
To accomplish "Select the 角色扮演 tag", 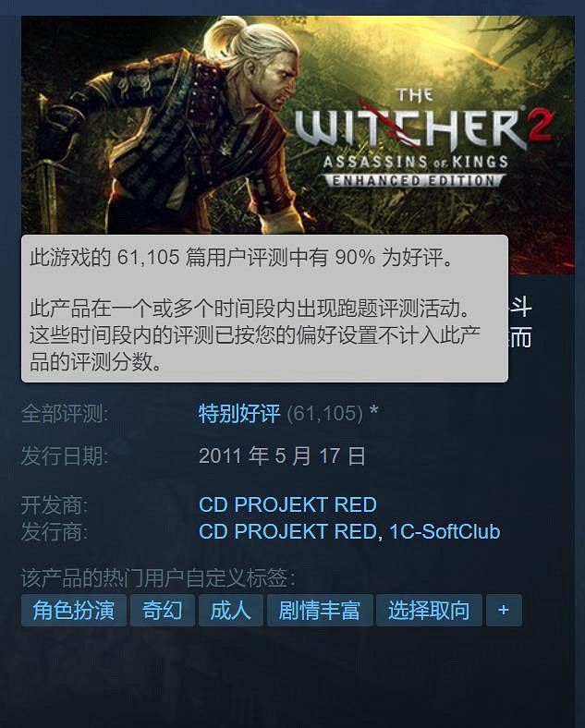I will (x=74, y=610).
